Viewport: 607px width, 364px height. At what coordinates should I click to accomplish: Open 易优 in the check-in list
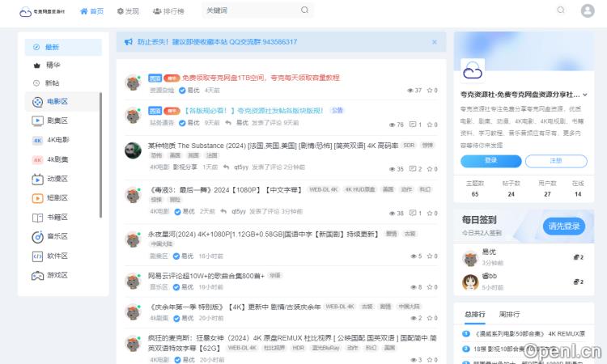point(489,252)
